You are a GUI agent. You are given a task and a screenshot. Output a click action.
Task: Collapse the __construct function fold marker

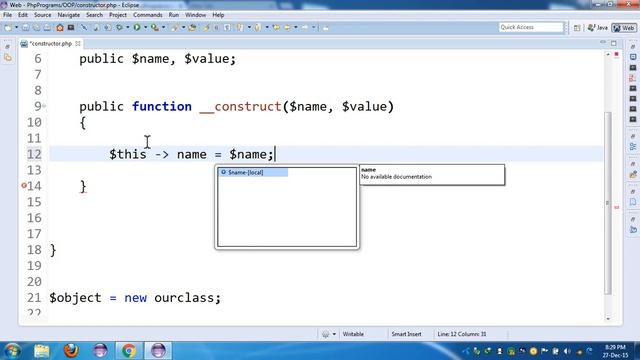pos(44,106)
